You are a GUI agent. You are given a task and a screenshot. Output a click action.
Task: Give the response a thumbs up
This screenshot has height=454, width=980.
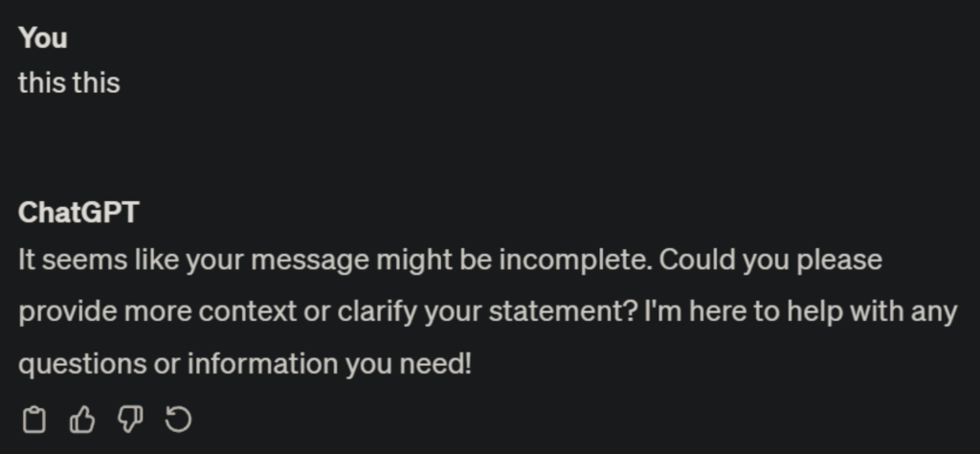click(82, 420)
